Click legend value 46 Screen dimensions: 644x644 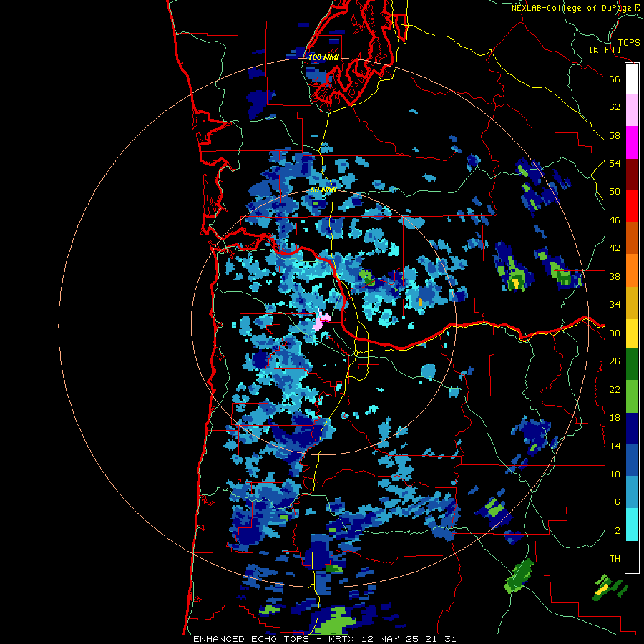pos(615,220)
